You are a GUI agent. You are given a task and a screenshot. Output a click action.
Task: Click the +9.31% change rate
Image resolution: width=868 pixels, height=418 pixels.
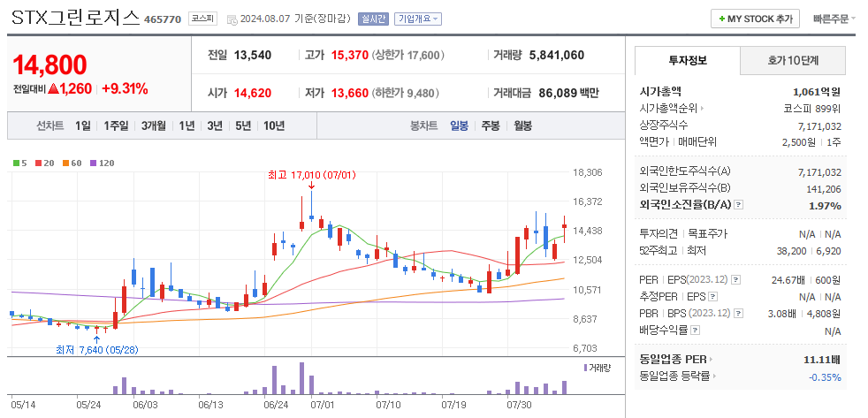[126, 88]
